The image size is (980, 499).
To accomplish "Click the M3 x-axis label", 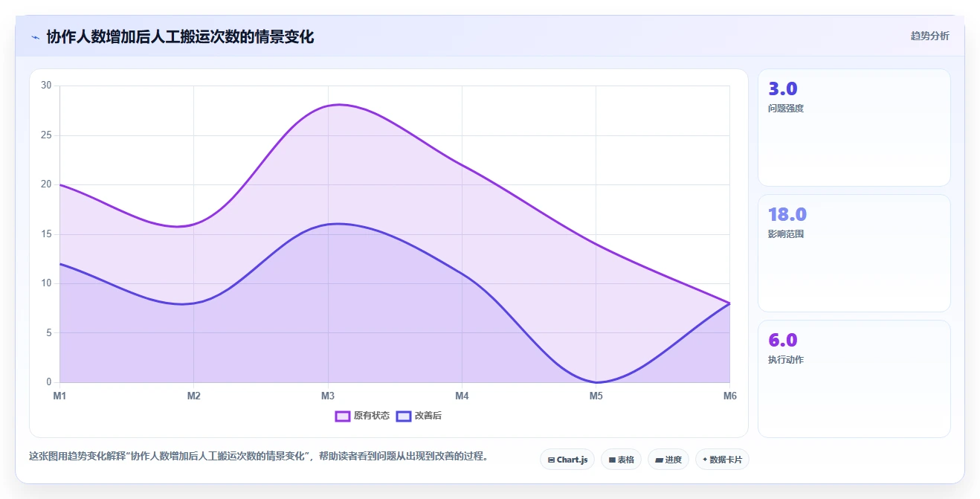I will pos(328,396).
